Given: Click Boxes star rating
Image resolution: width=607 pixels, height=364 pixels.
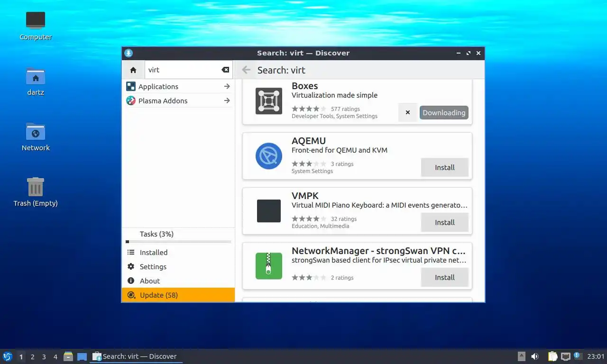Looking at the screenshot, I should click(x=309, y=109).
